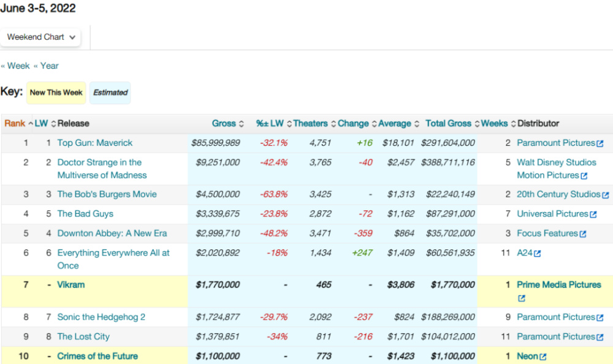The image size is (613, 364).
Task: Click external link icon next to 20th Century Studios
Action: pyautogui.click(x=606, y=195)
